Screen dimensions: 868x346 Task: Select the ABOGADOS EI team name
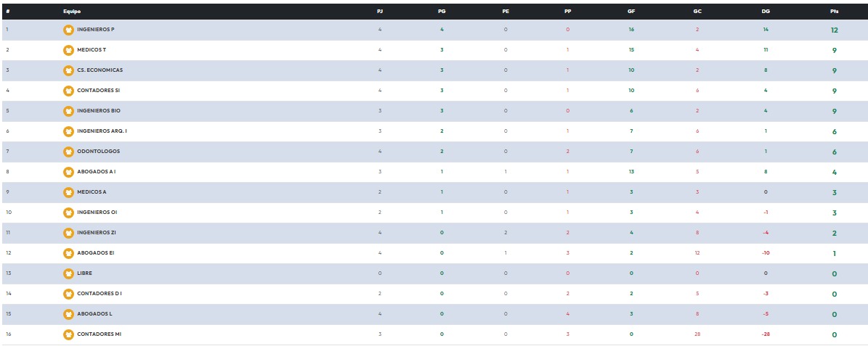(x=96, y=253)
